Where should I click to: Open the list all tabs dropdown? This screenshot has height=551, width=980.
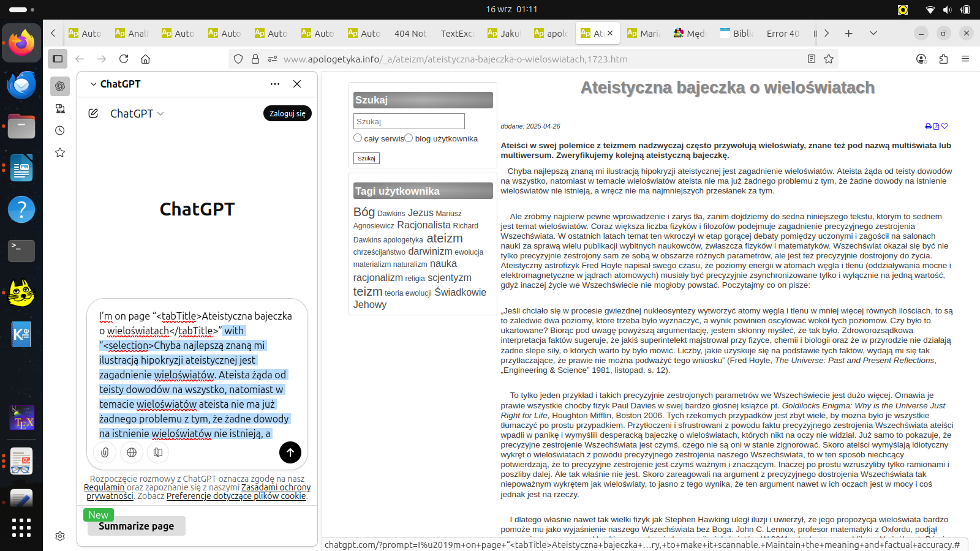point(873,33)
